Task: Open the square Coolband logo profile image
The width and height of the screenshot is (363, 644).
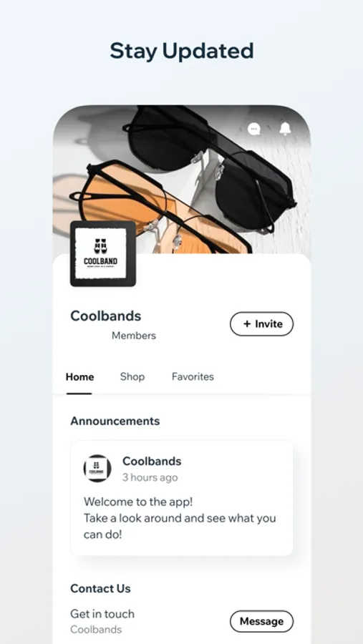Action: (x=103, y=253)
